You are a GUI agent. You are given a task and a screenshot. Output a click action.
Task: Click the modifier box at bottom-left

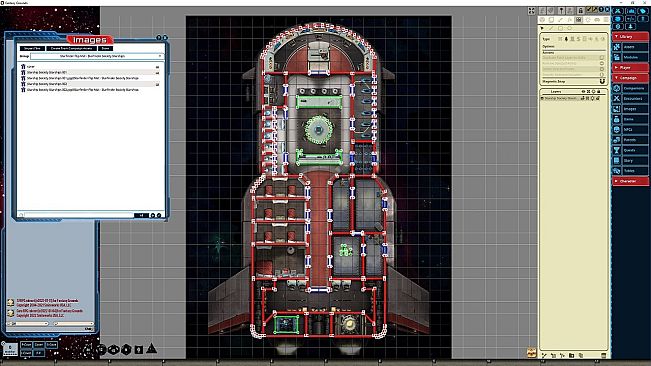10,349
